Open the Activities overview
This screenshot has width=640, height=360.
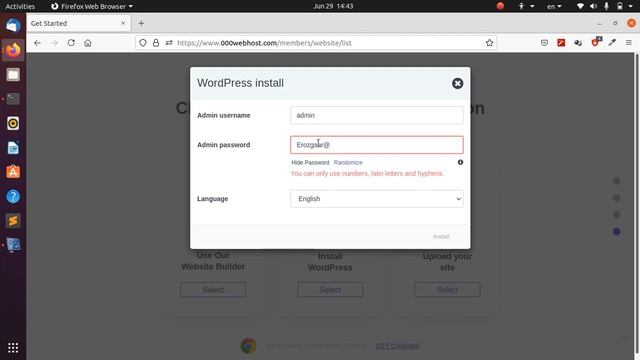pos(20,6)
